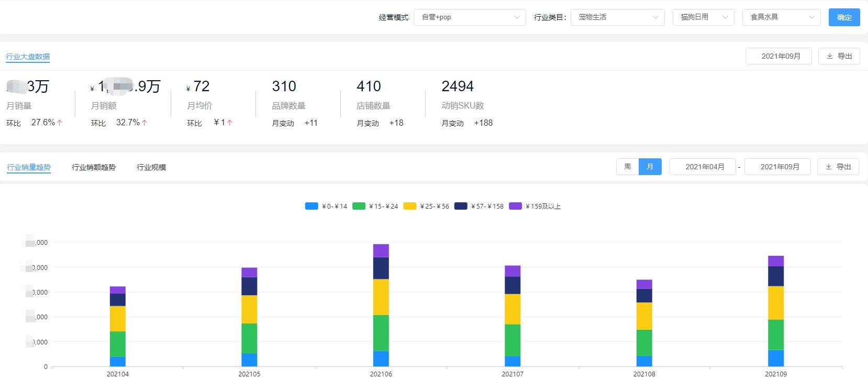Viewport: 868px width, 390px height.
Task: Switch to 行业销额趋势 tab
Action: [94, 167]
